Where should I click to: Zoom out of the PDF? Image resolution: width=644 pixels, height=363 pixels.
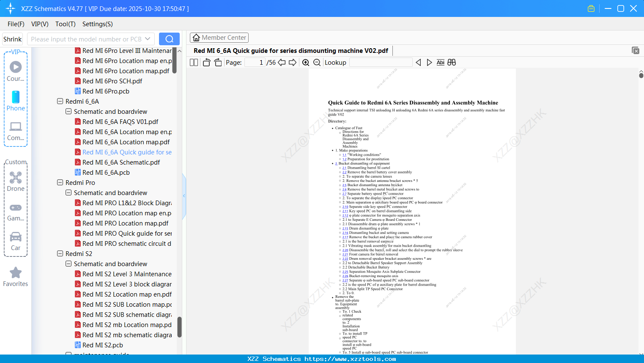pyautogui.click(x=317, y=63)
